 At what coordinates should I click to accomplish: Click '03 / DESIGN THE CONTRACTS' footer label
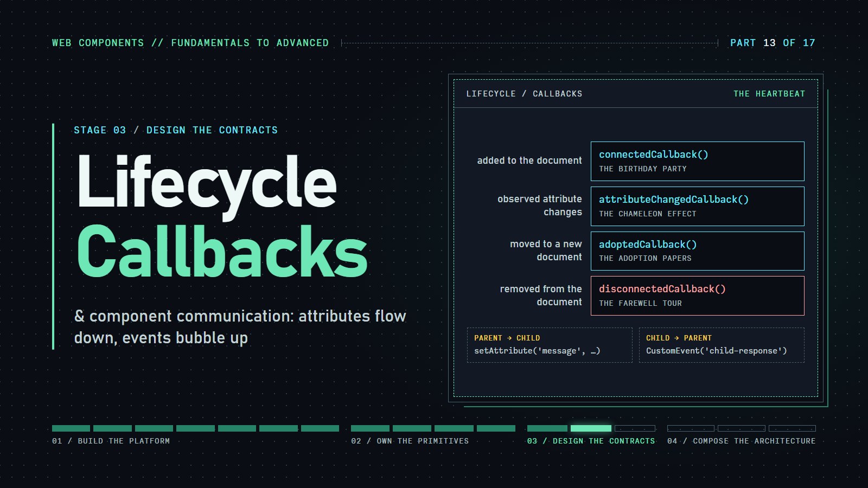click(591, 441)
